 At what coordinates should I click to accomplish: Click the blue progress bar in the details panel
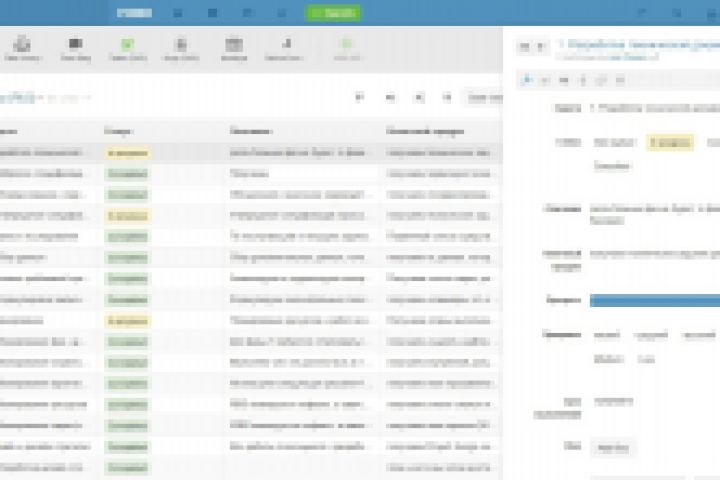click(655, 300)
